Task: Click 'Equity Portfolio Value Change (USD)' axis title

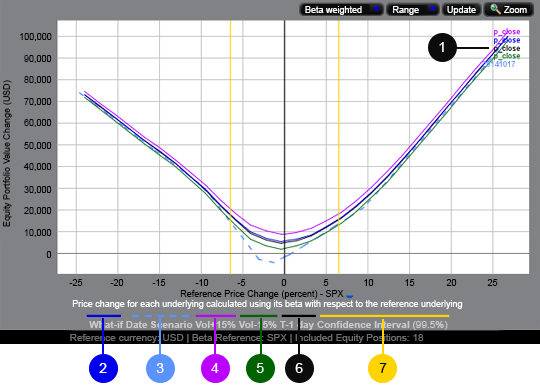Action: click(7, 153)
